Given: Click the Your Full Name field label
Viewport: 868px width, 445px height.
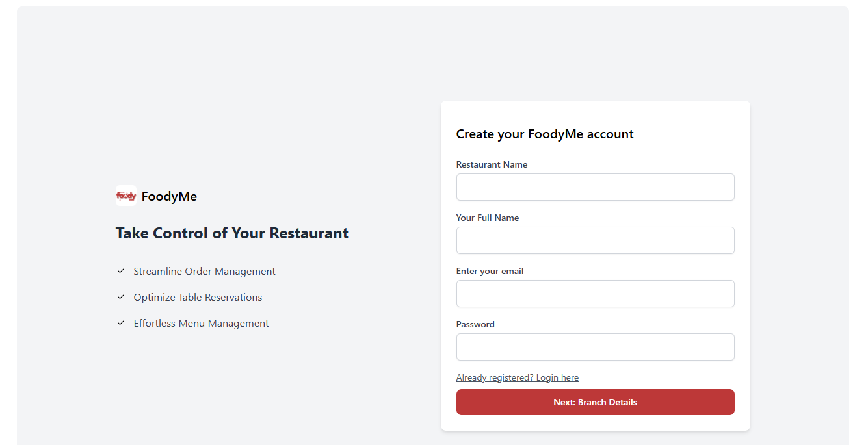Looking at the screenshot, I should (488, 218).
